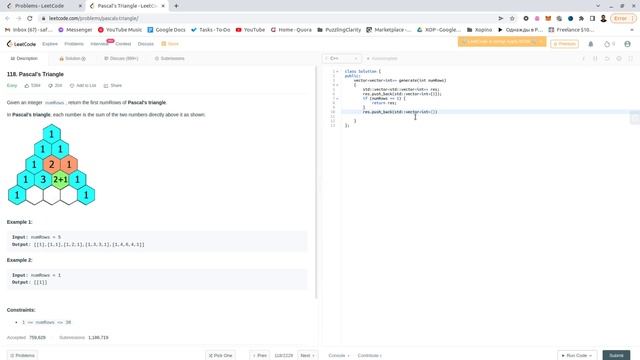This screenshot has height=360, width=640.
Task: Open the YouTube Music bookmark
Action: coord(120,30)
